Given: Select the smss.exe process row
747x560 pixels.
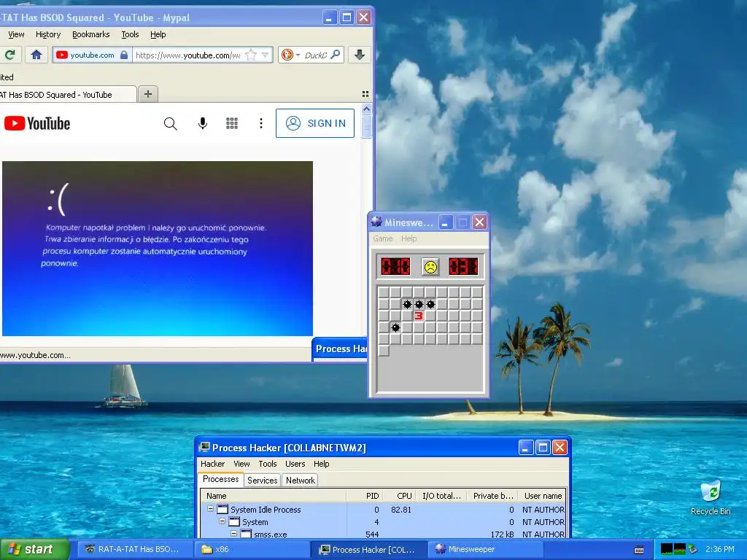Looking at the screenshot, I should (384, 534).
